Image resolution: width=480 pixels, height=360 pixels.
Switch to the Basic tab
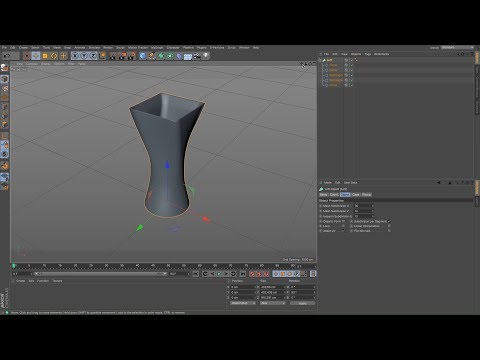click(323, 195)
